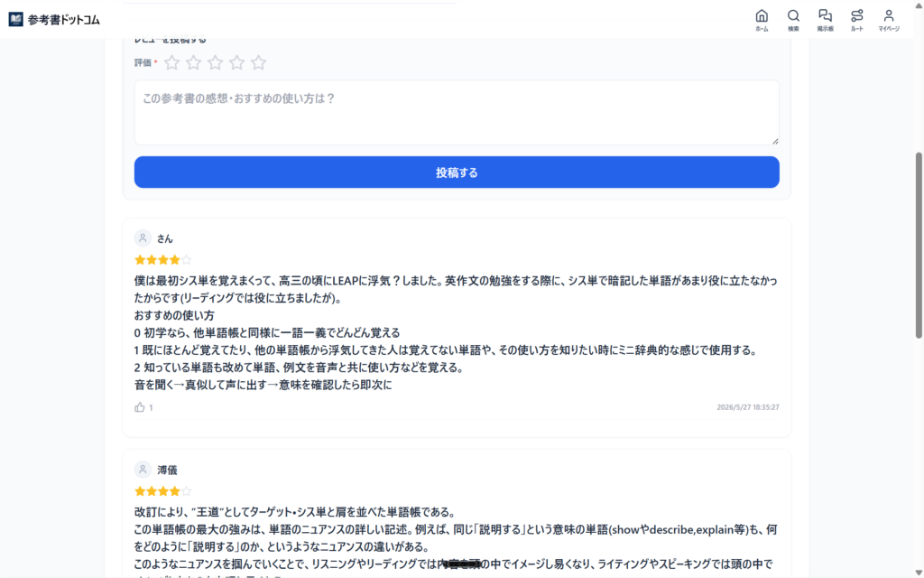Open the search magnifier icon

pyautogui.click(x=793, y=20)
